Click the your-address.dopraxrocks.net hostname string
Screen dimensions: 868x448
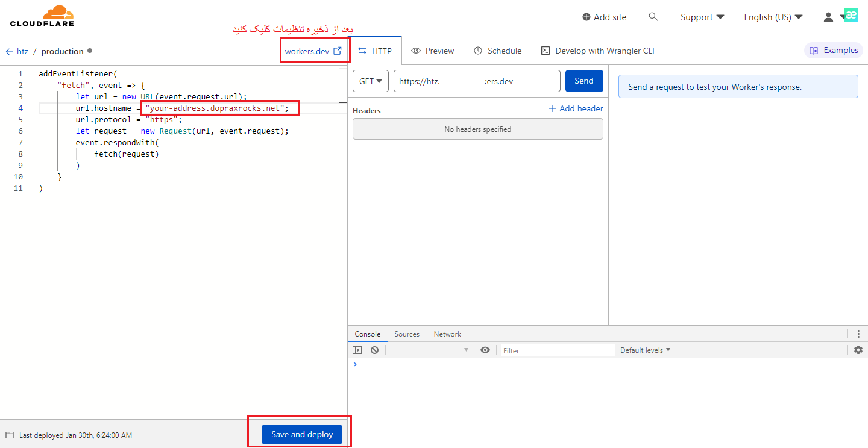pyautogui.click(x=216, y=108)
